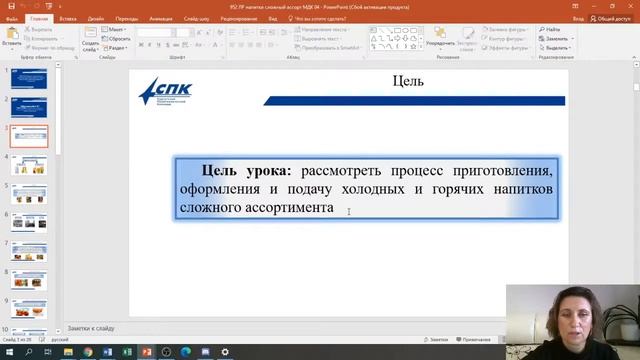640x360 pixels.
Task: Toggle Underline (Ч) formatting
Action: click(x=158, y=45)
